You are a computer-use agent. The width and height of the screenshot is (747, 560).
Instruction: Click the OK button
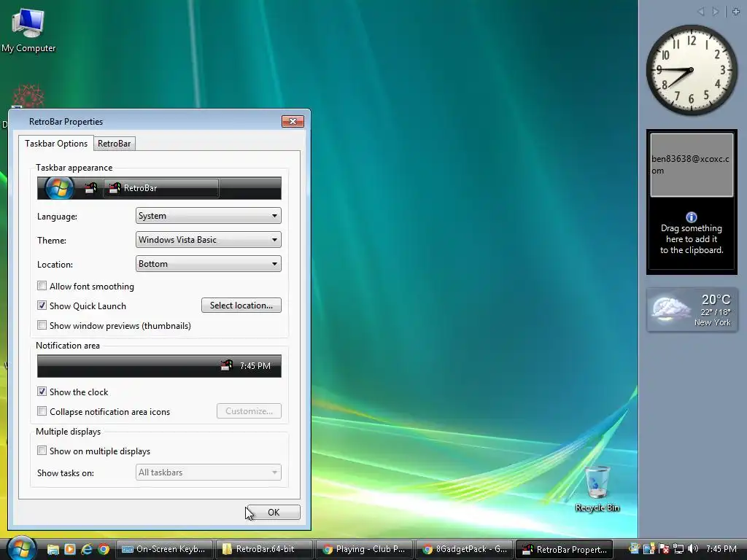[274, 513]
